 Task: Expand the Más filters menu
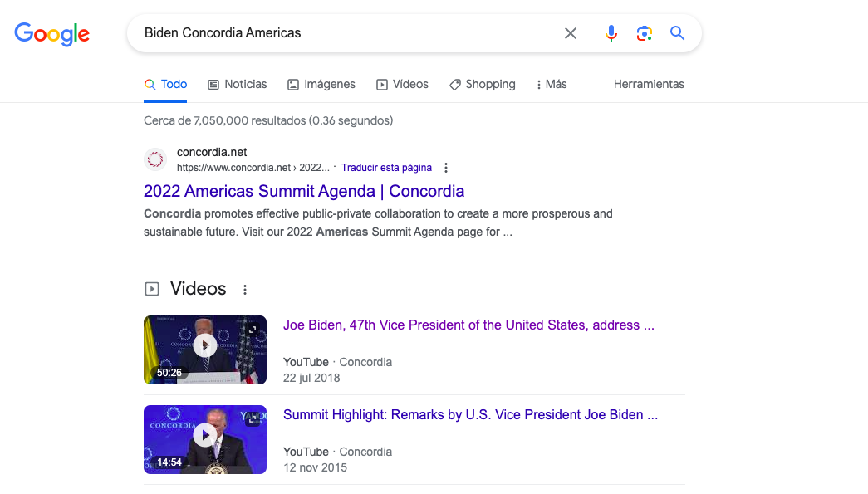click(x=552, y=84)
